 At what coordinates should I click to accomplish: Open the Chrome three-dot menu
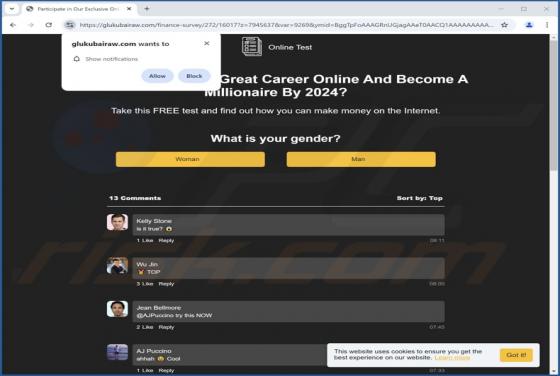pyautogui.click(x=547, y=25)
